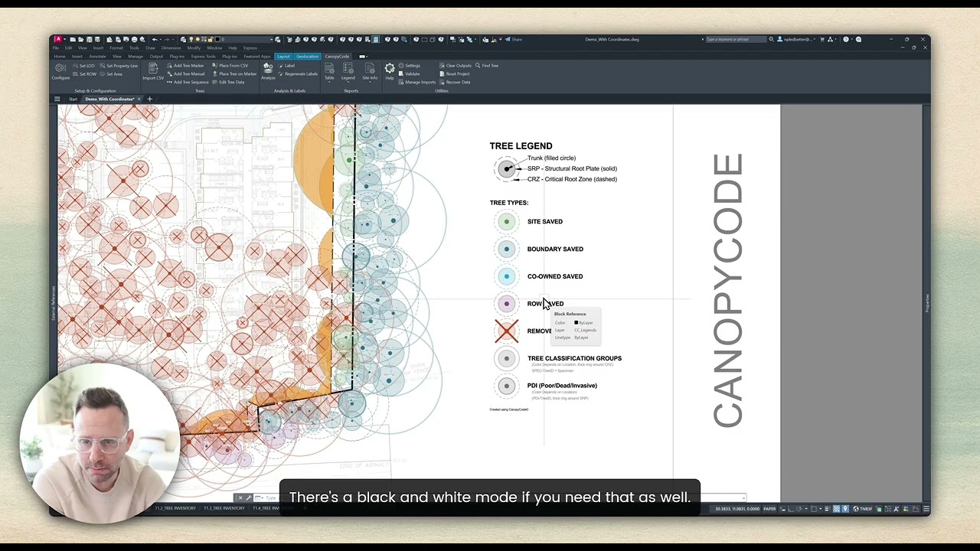The image size is (980, 551).
Task: Select Set Area tool
Action: [111, 74]
